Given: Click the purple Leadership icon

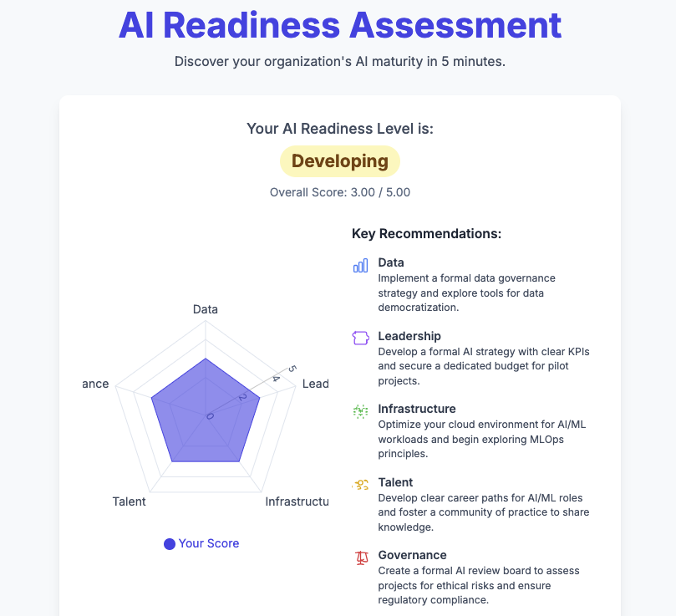Looking at the screenshot, I should (x=360, y=339).
